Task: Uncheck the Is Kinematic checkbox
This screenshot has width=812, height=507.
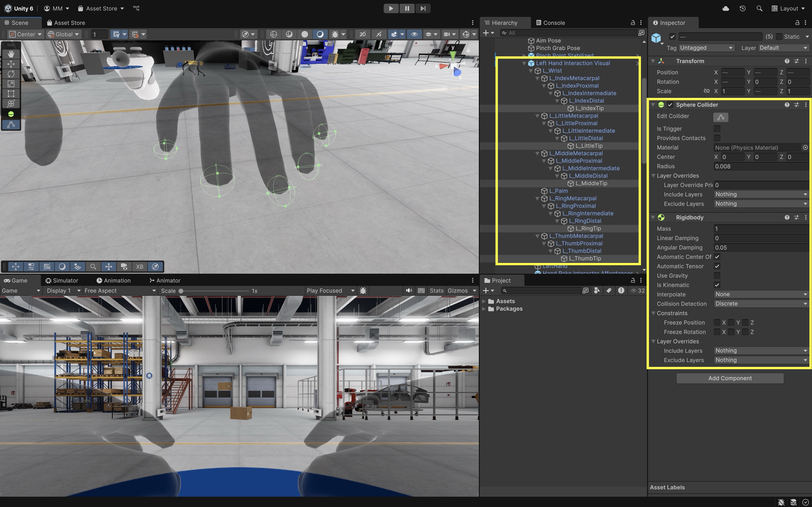Action: click(x=717, y=285)
